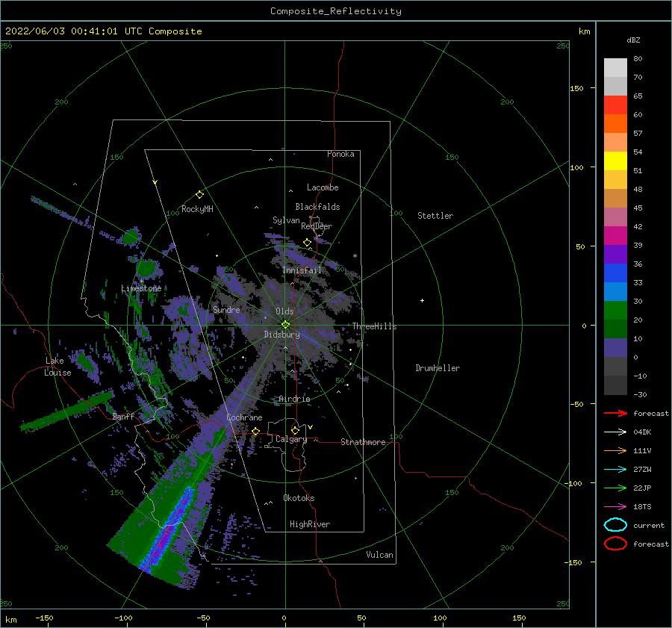Click the green echo blob southwest of RockyMH
This screenshot has width=672, height=628.
pyautogui.click(x=130, y=236)
